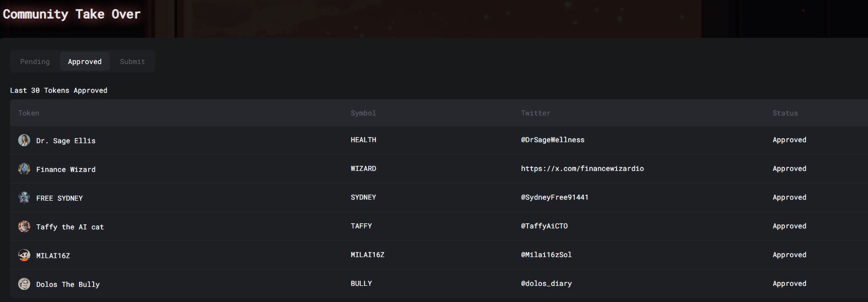Click Dolos The Bully avatar
The height and width of the screenshot is (302, 868).
point(24,284)
